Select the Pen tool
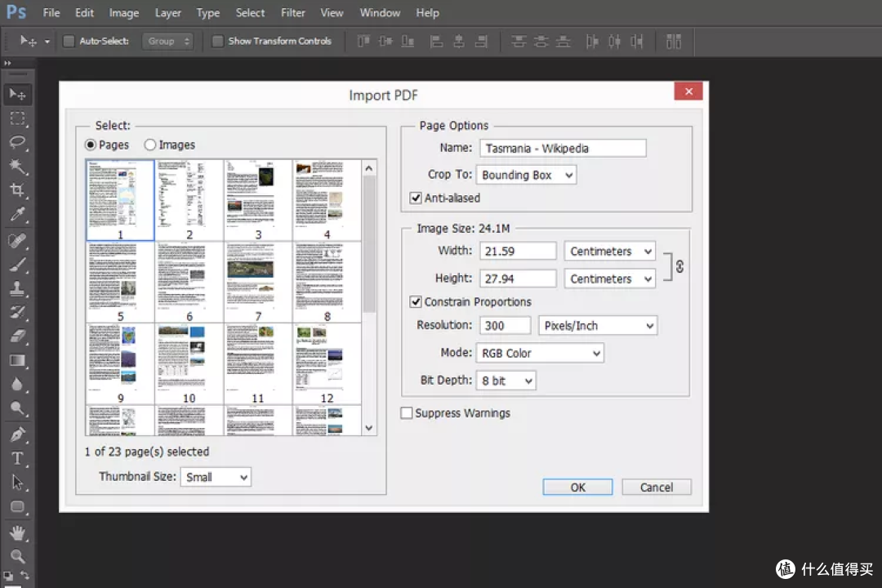The height and width of the screenshot is (588, 882). point(17,435)
